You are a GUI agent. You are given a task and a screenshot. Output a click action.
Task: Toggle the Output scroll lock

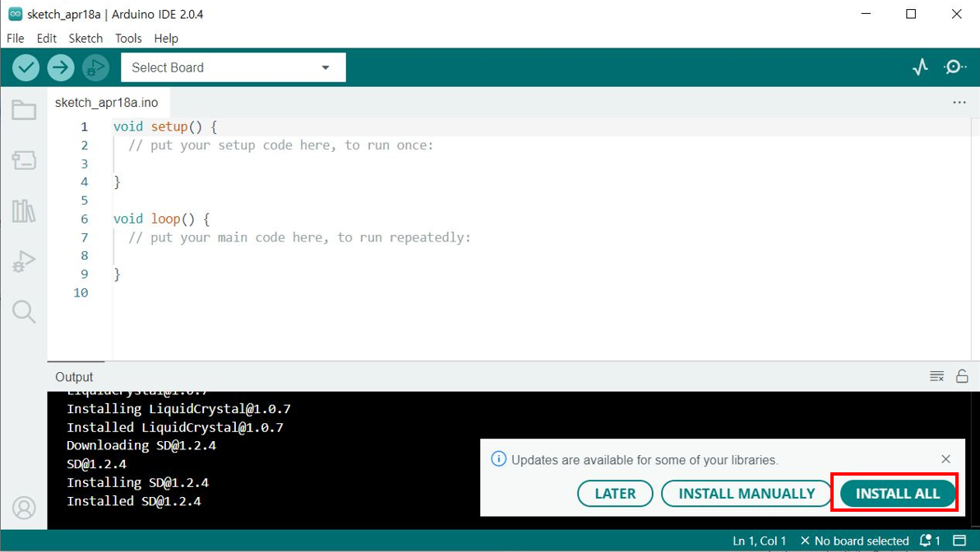pos(962,376)
